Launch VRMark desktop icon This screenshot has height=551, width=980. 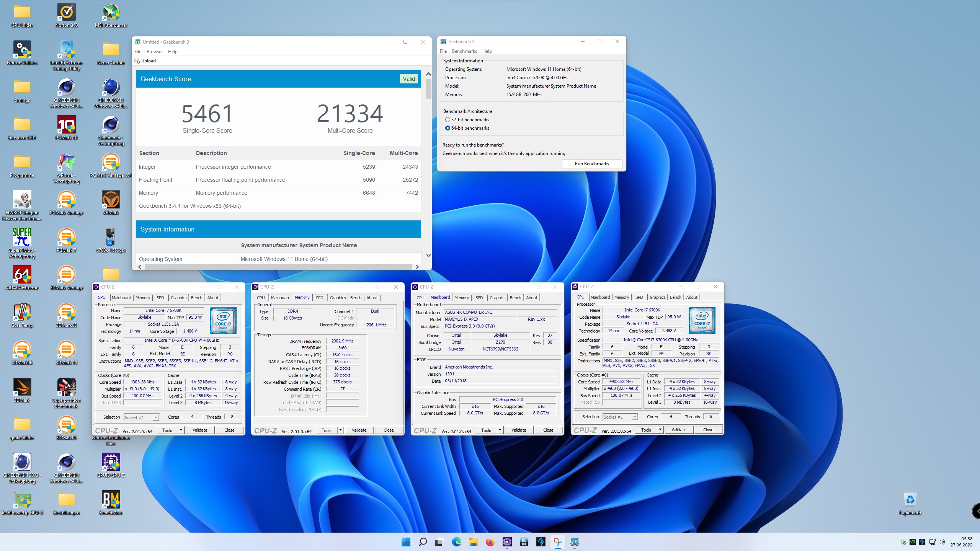(x=111, y=203)
